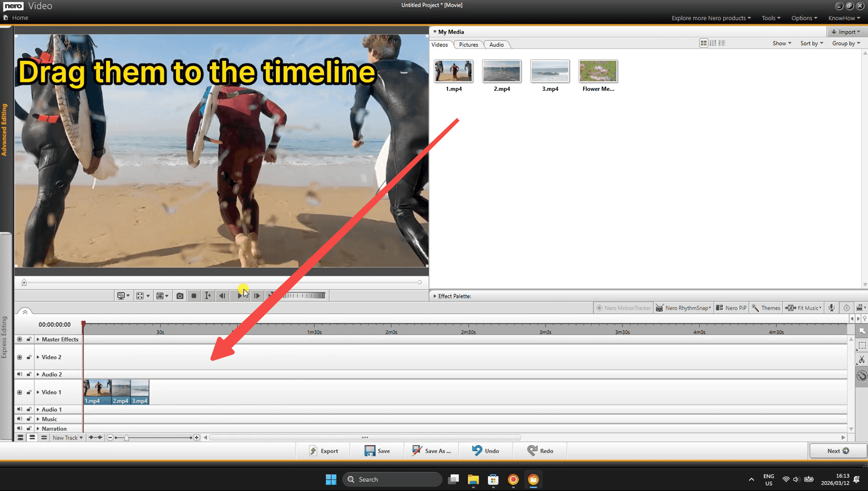Mute the Music track

(20, 419)
